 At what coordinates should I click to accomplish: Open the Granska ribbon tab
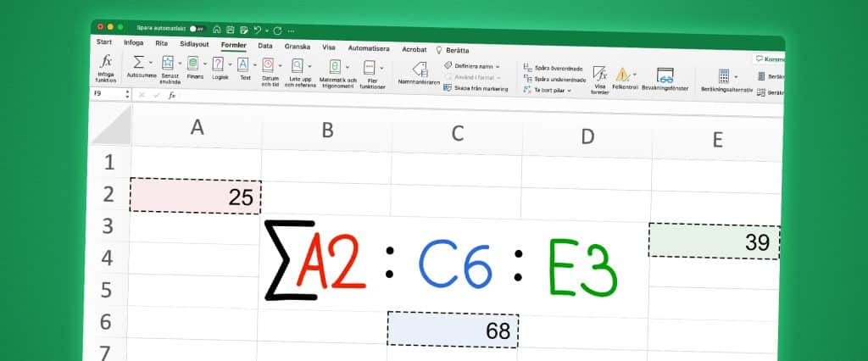[x=297, y=47]
